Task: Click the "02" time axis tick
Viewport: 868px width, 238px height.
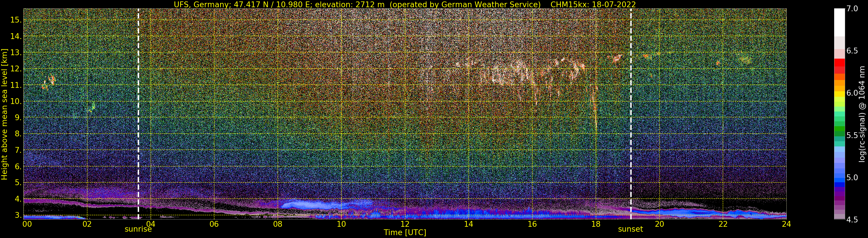Action: click(x=87, y=224)
